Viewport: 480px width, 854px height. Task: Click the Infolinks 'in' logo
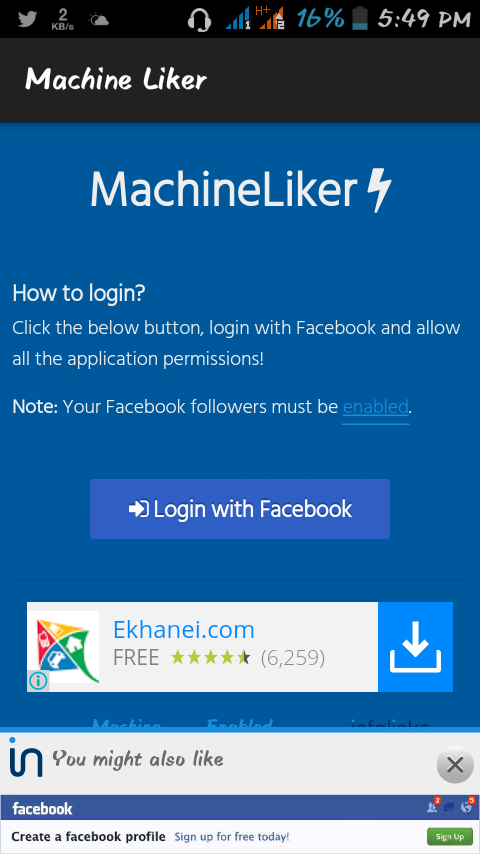pos(26,757)
